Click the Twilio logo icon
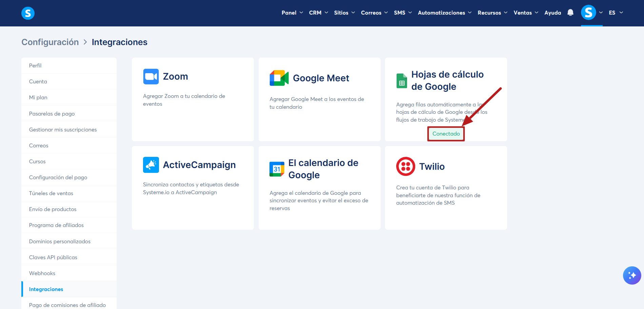 pos(405,166)
